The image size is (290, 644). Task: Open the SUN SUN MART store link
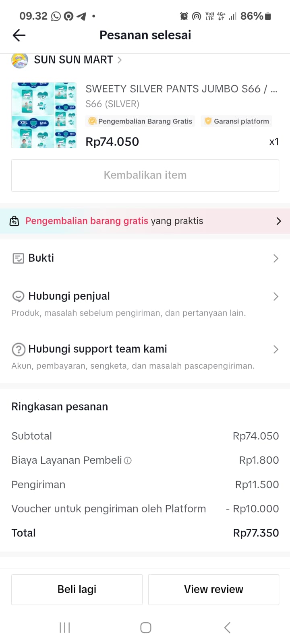[73, 60]
